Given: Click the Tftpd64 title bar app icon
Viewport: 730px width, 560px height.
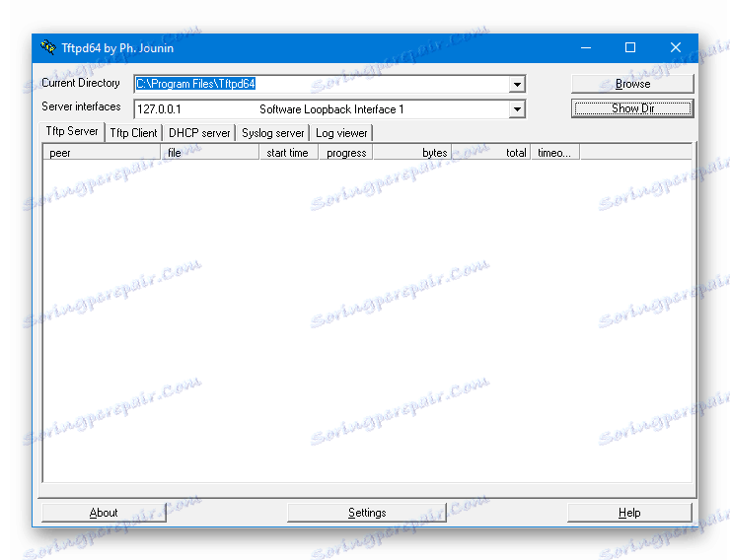Looking at the screenshot, I should click(48, 47).
